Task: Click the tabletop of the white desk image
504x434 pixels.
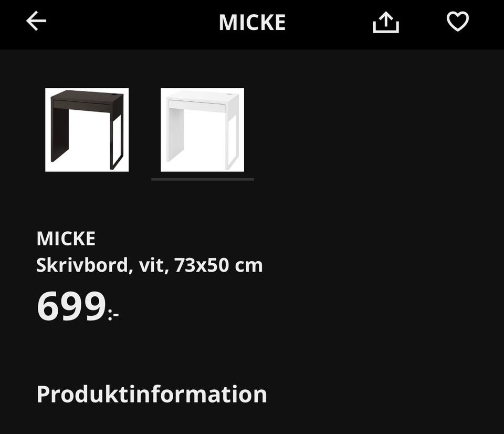Action: pyautogui.click(x=202, y=96)
